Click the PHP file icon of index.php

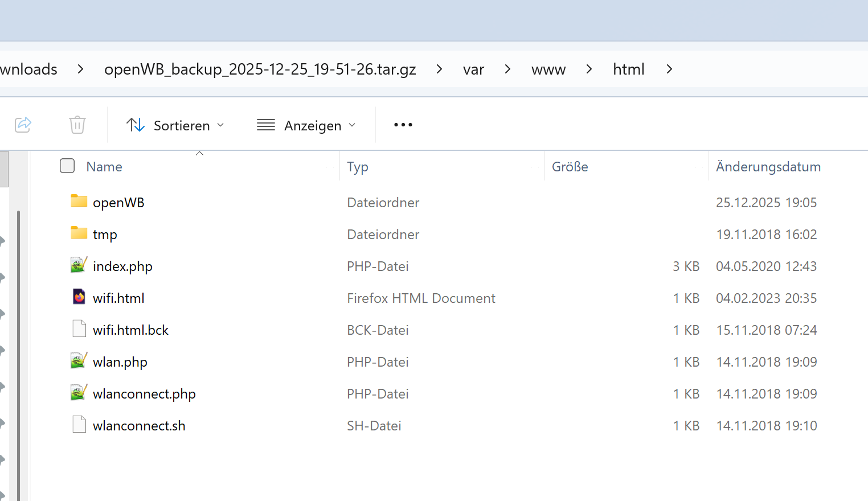pyautogui.click(x=79, y=265)
